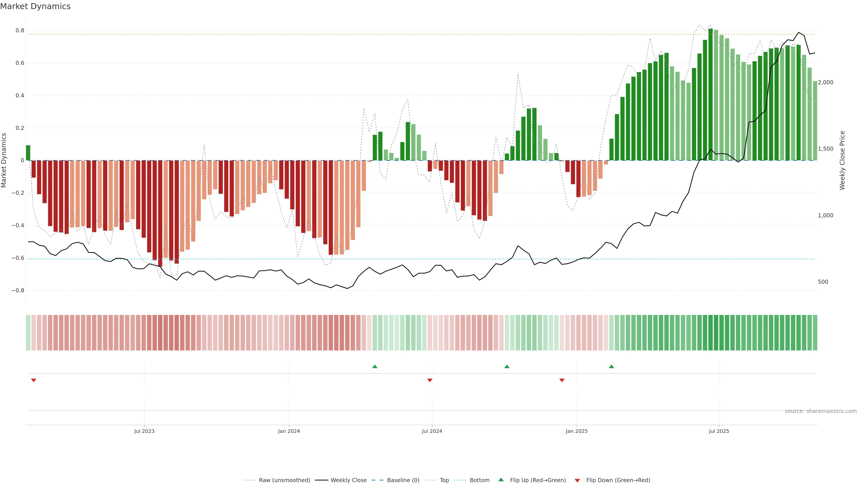
Task: Click the Top legend entry
Action: click(x=444, y=480)
